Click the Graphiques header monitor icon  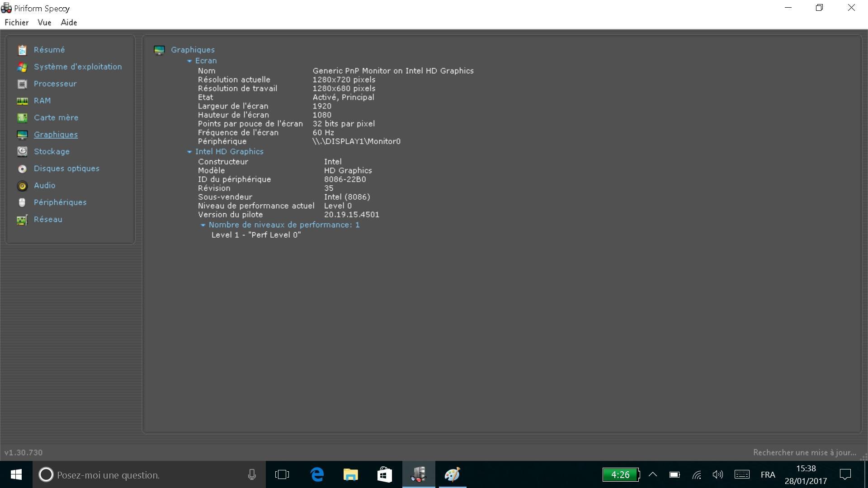pos(159,50)
